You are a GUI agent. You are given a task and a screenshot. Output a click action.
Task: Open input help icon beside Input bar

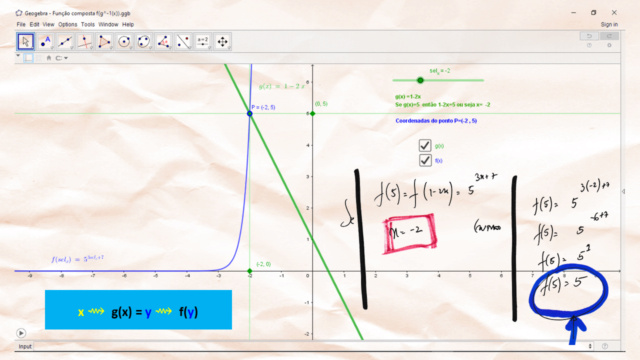click(604, 346)
